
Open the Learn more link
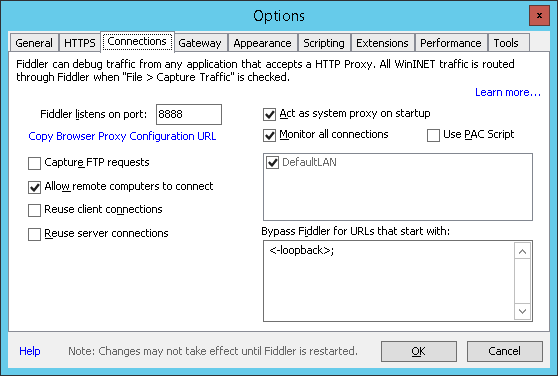[x=508, y=92]
